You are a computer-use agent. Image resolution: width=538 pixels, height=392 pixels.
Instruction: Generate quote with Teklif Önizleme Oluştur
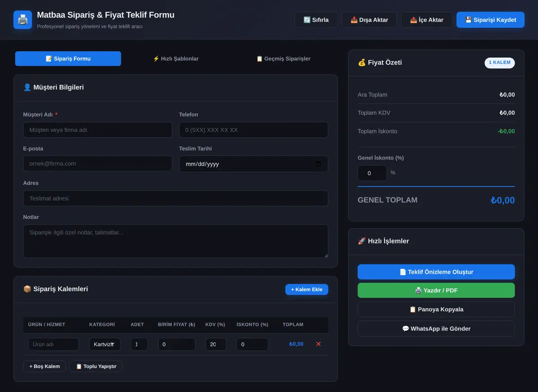point(436,272)
